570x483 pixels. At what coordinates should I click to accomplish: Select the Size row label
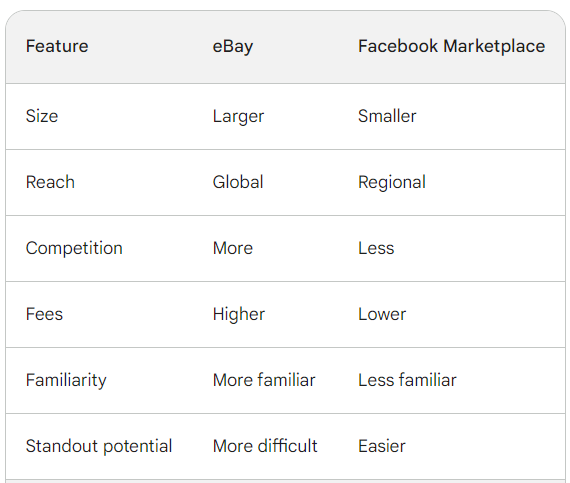(x=42, y=116)
